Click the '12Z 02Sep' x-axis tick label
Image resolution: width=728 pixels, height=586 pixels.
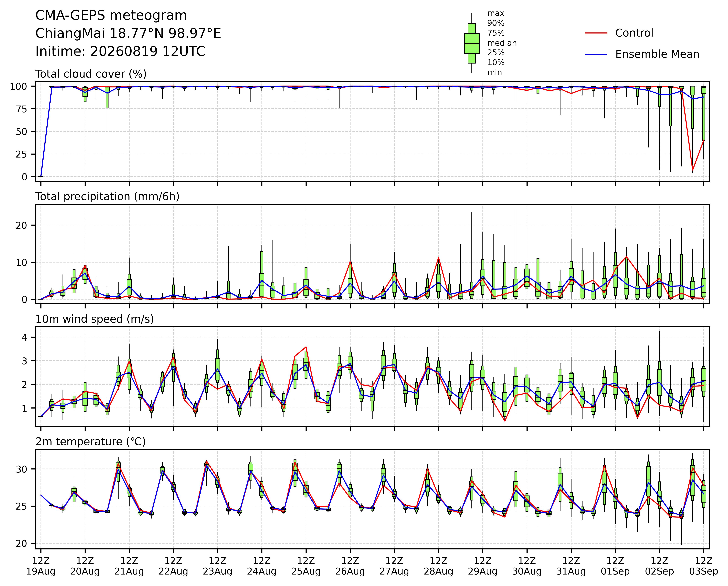(x=659, y=566)
